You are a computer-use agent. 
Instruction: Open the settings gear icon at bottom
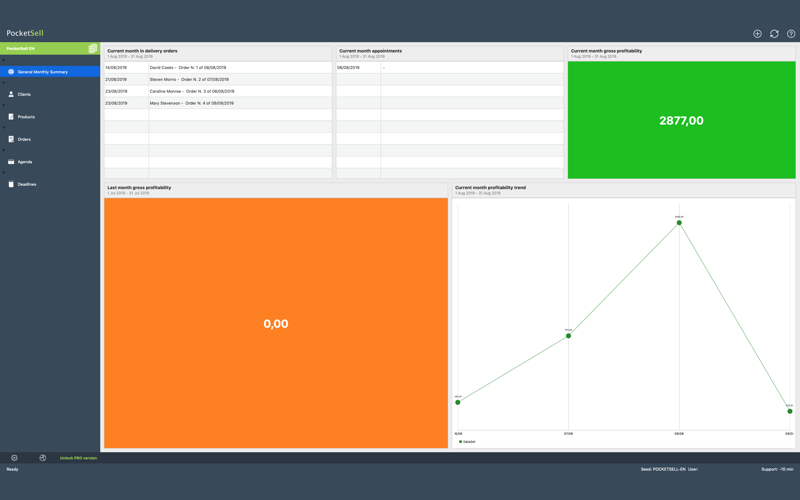[x=14, y=458]
